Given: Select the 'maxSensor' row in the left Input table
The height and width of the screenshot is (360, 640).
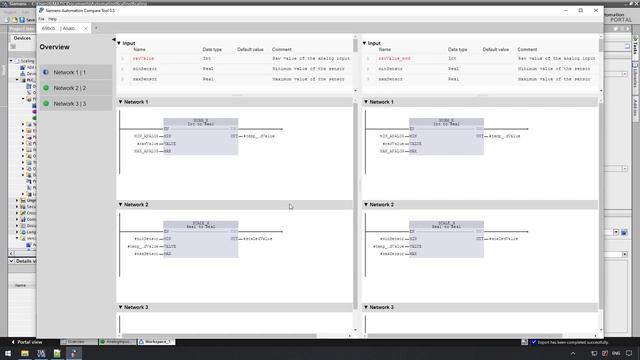Looking at the screenshot, I should pos(234,79).
